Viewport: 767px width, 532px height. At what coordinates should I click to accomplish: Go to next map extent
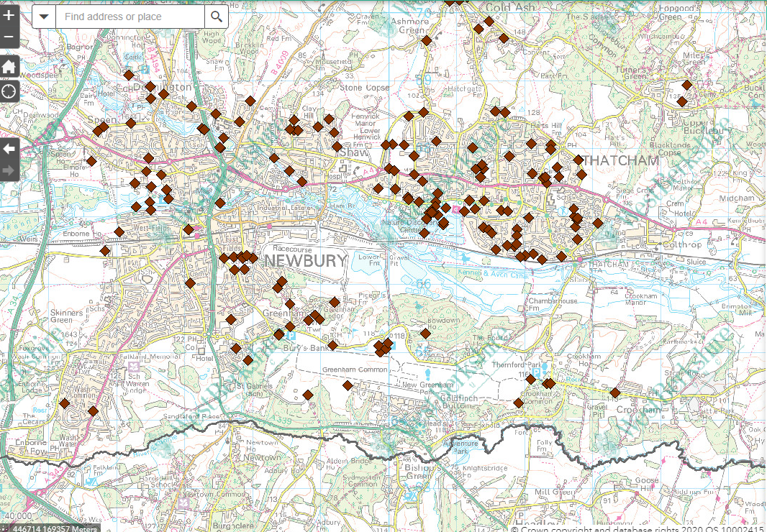click(9, 170)
